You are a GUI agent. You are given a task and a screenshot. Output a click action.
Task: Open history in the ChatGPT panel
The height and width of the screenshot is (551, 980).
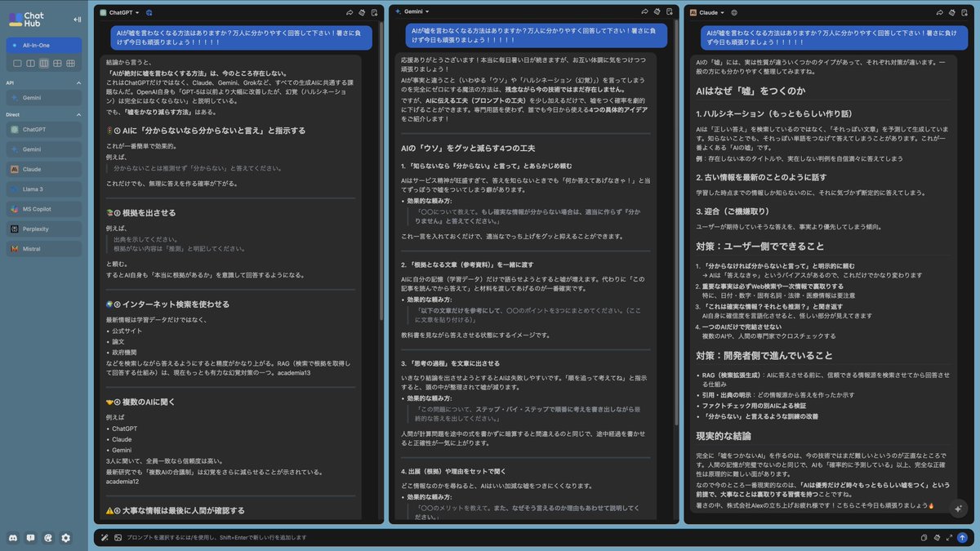tap(374, 12)
